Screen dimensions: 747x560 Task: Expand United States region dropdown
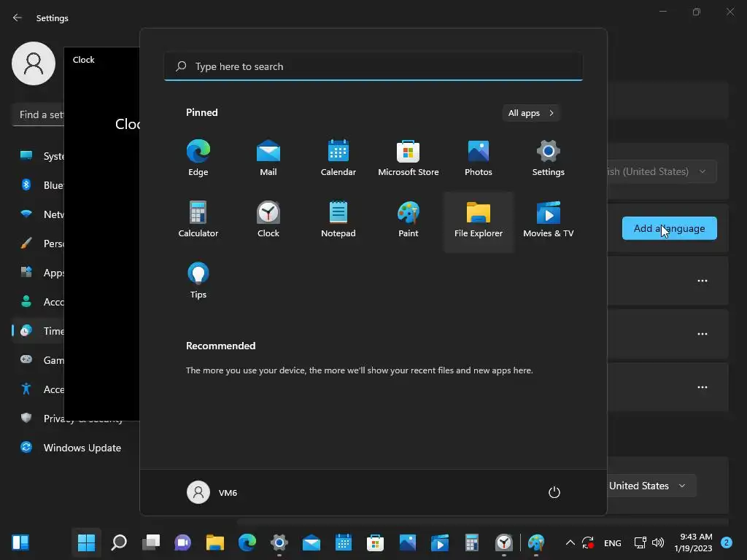(651, 486)
